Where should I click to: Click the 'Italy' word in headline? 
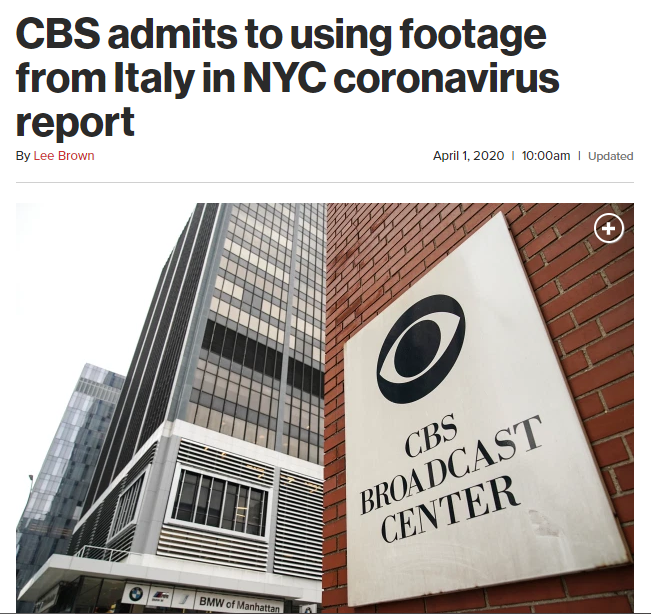[154, 79]
